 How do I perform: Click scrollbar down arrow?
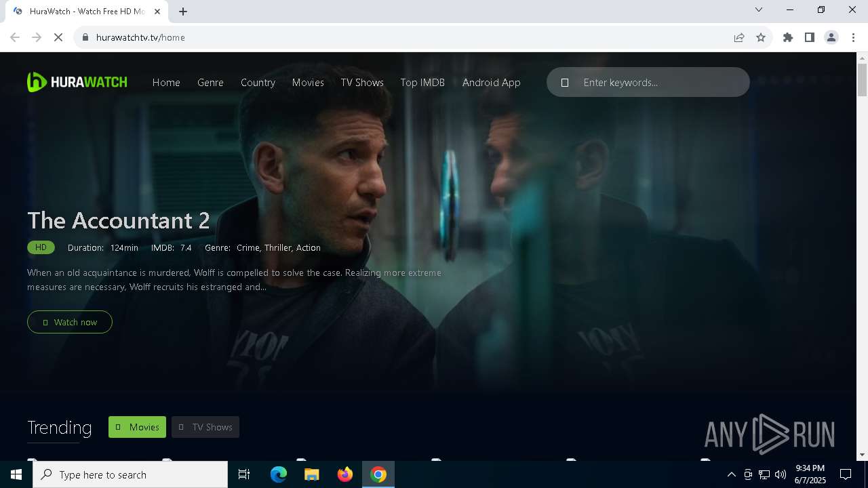pyautogui.click(x=863, y=454)
